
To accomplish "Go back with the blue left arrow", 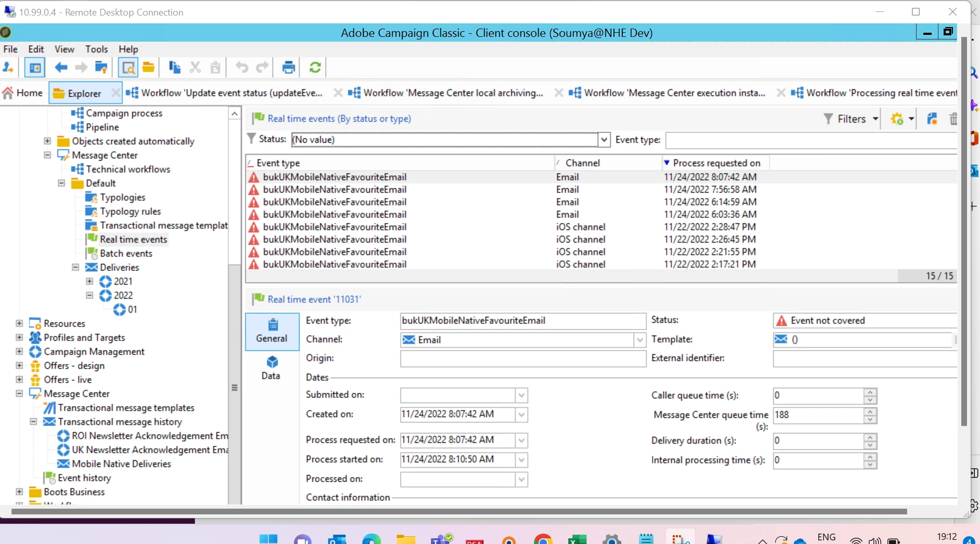I will pyautogui.click(x=61, y=68).
